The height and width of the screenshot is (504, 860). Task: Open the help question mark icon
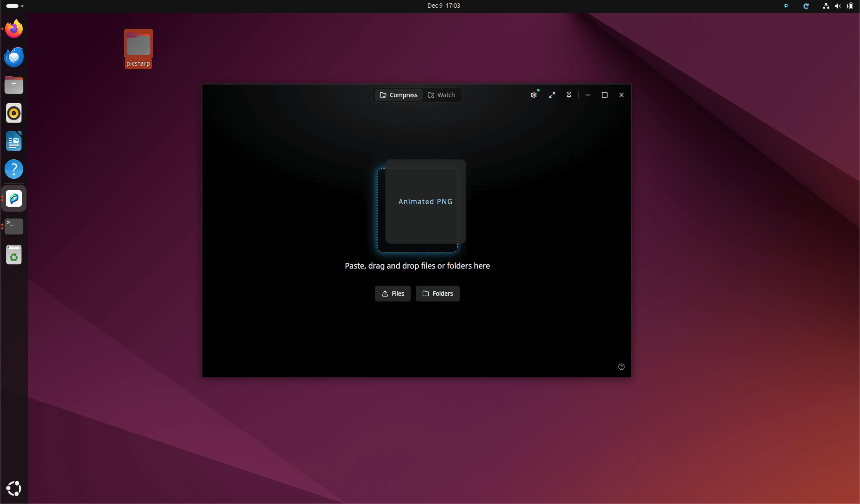[621, 367]
